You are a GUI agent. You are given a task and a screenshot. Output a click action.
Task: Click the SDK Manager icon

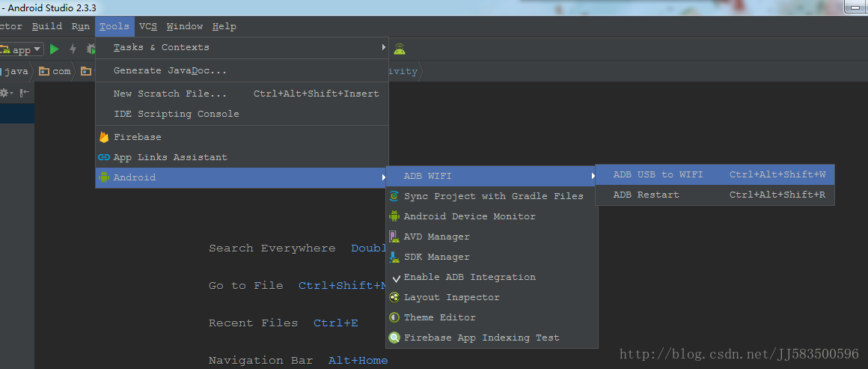394,257
